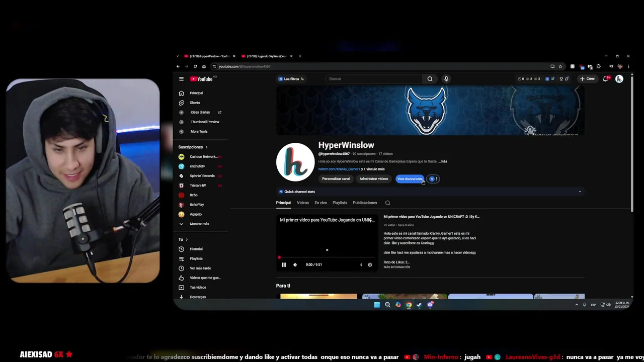This screenshot has height=362, width=644.
Task: Switch to the Jugando SkyWars browser tab
Action: pos(266,56)
